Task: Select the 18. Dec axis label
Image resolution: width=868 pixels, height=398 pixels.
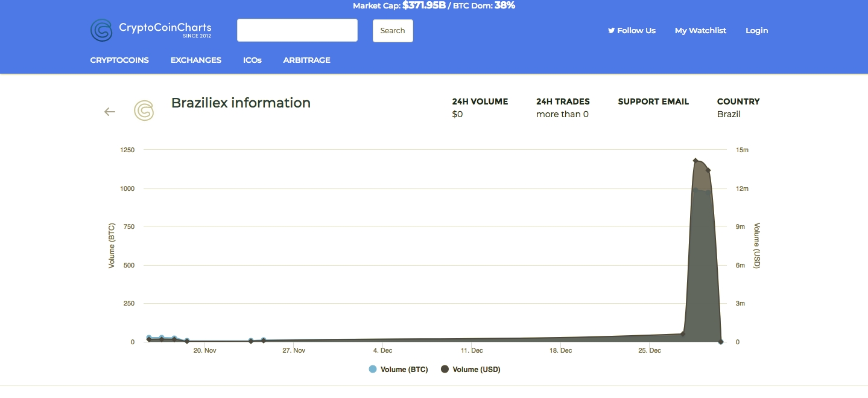Action: [x=560, y=350]
